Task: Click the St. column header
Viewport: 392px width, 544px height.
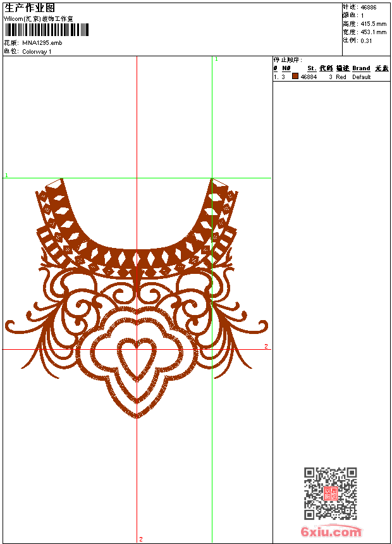Action: coord(312,68)
